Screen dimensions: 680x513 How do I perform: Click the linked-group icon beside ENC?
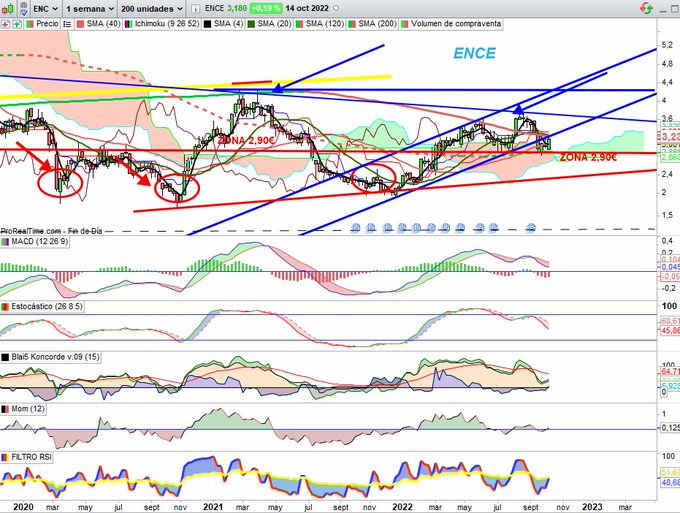coord(24,8)
